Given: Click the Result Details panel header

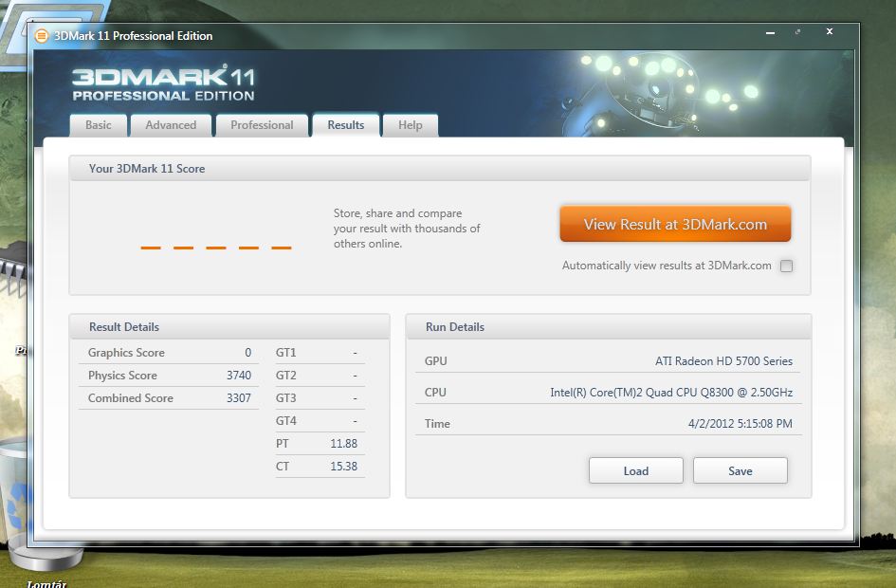Looking at the screenshot, I should pyautogui.click(x=229, y=327).
